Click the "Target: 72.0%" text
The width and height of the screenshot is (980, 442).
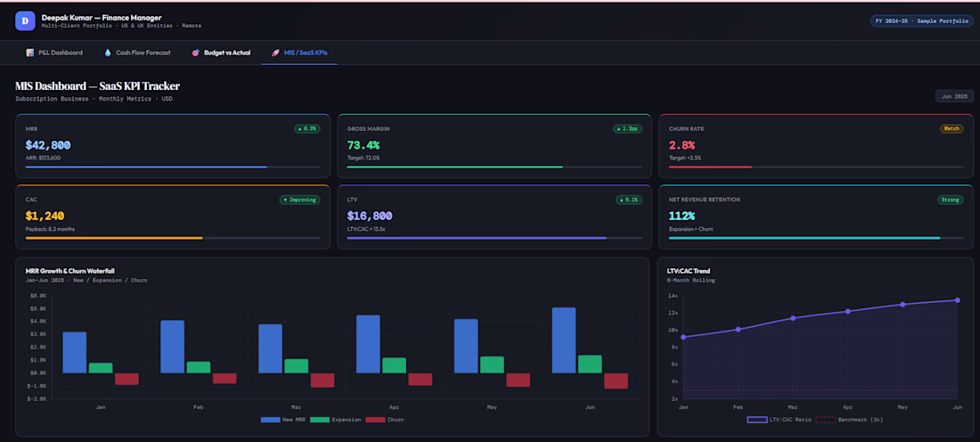coord(363,158)
